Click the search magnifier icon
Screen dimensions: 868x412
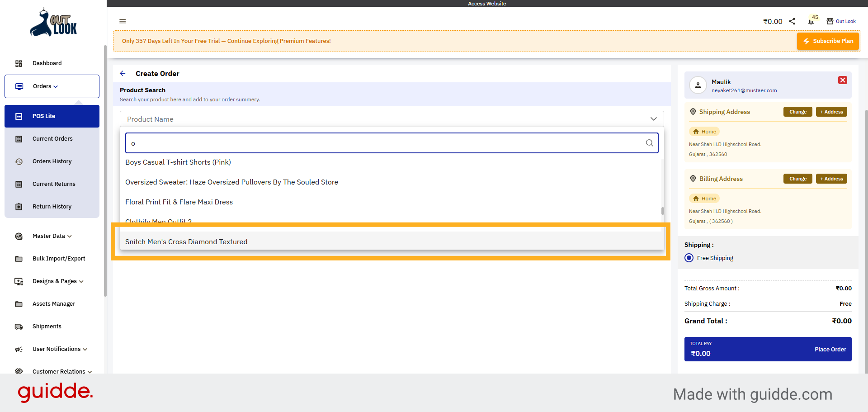(x=650, y=143)
